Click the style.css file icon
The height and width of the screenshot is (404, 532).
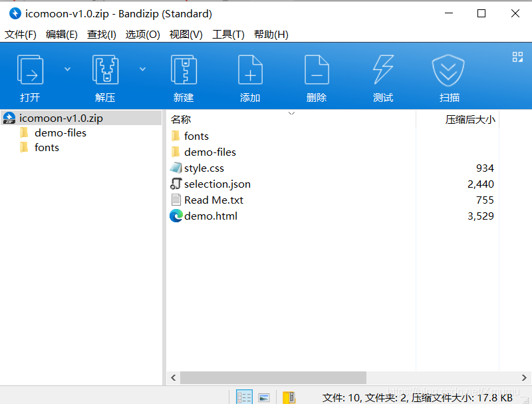(x=176, y=168)
